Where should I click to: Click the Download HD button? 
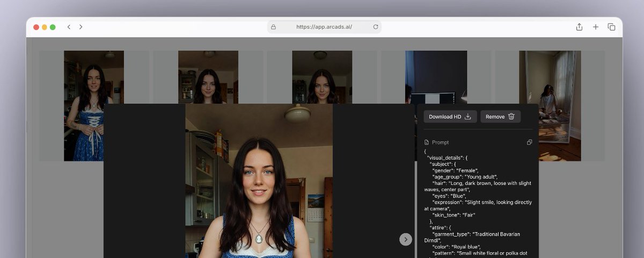450,117
